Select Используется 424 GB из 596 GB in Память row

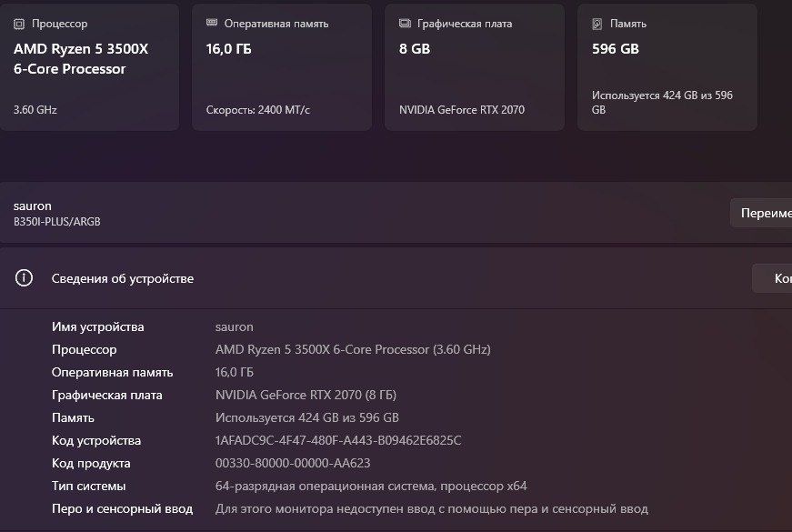coord(307,417)
